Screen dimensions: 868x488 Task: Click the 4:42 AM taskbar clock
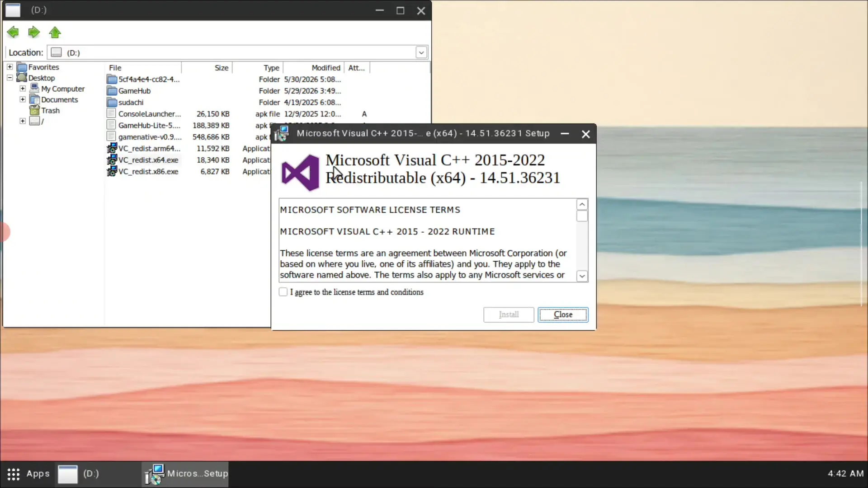point(845,474)
